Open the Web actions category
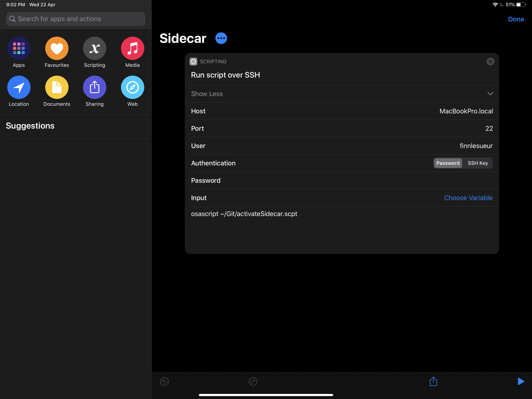Viewport: 532px width, 399px height. (133, 87)
